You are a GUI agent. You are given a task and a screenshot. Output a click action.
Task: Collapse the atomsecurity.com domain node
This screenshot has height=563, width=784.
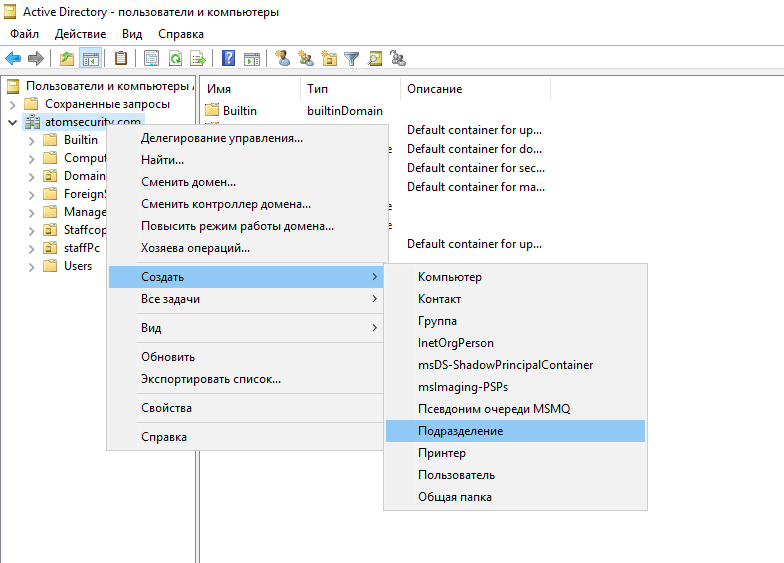[x=12, y=122]
